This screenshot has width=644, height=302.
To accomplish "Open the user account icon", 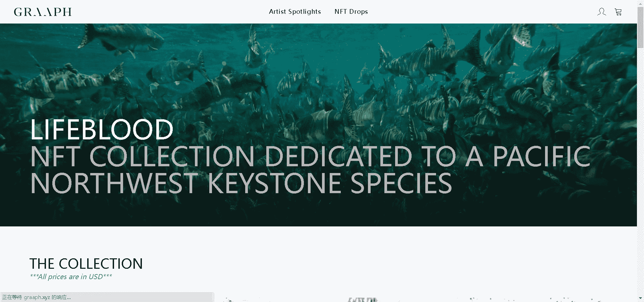I will (601, 12).
